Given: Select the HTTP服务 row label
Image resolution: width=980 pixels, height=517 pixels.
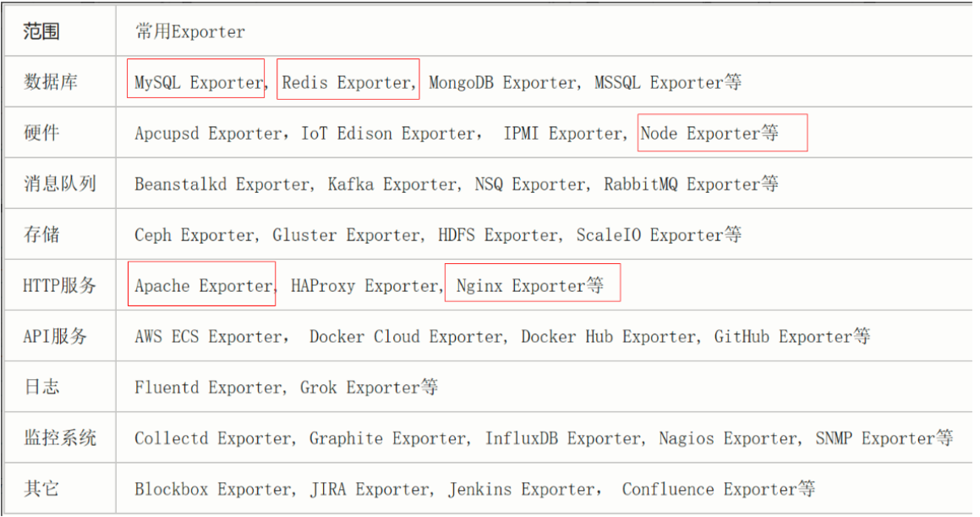Looking at the screenshot, I should (60, 285).
